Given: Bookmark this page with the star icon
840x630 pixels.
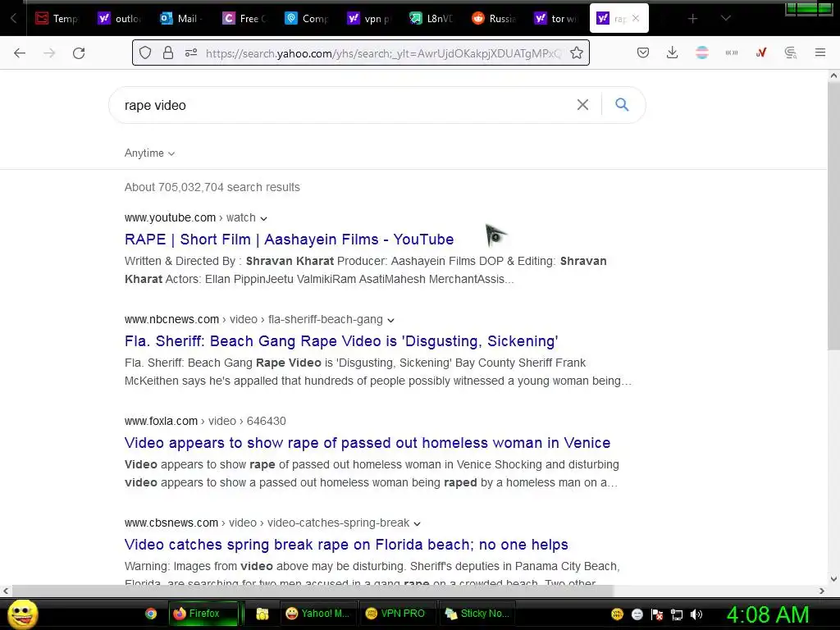Looking at the screenshot, I should 577,52.
